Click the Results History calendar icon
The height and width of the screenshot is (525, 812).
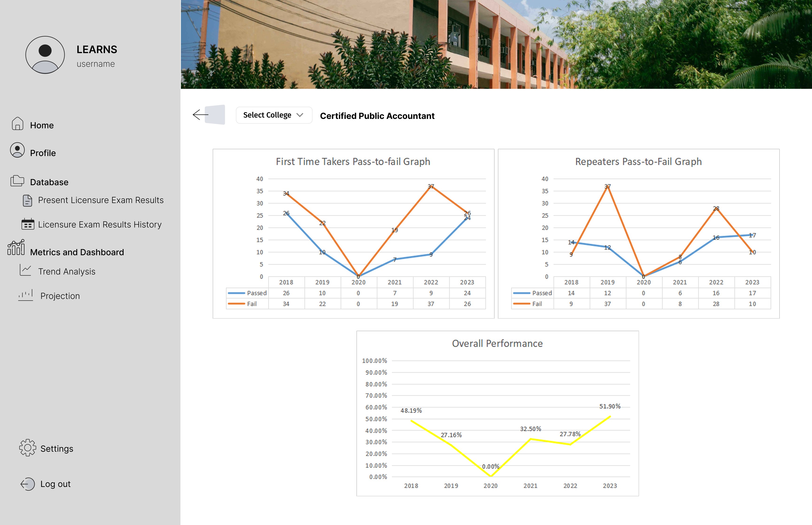27,224
